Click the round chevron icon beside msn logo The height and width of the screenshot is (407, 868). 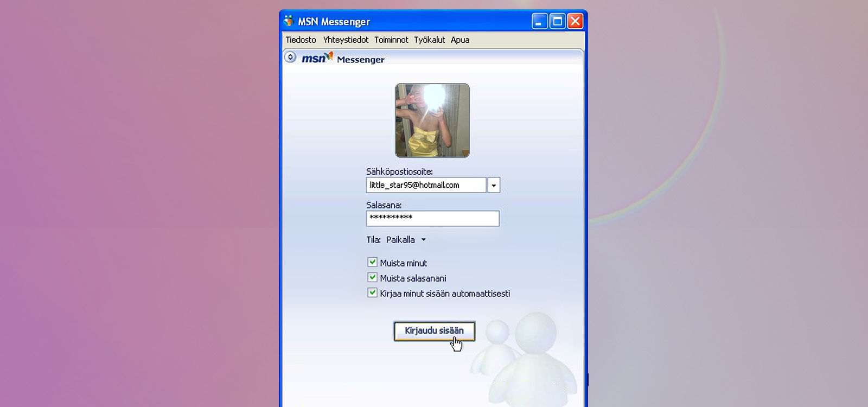pyautogui.click(x=290, y=57)
